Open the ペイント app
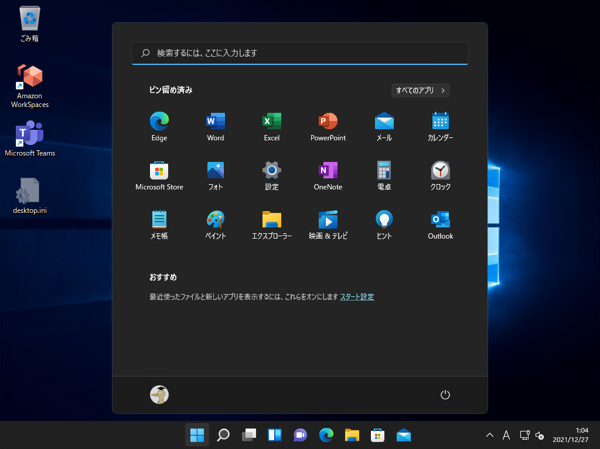The image size is (600, 449). click(x=215, y=225)
